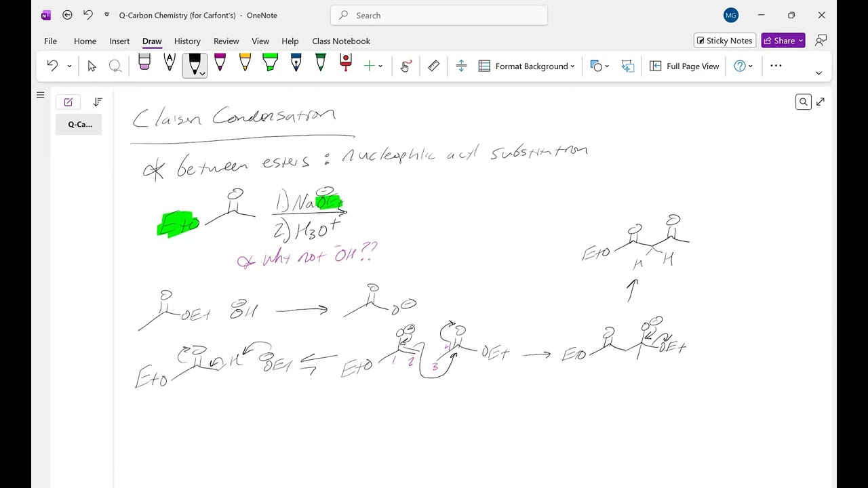The image size is (868, 488).
Task: Expand page to full screen arrow
Action: [821, 102]
